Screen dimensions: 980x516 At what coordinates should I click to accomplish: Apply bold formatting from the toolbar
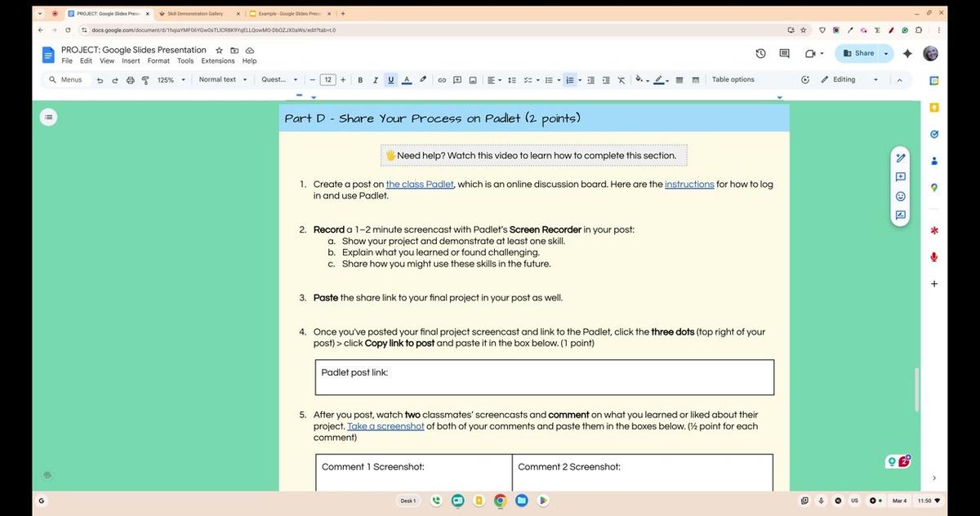point(360,79)
